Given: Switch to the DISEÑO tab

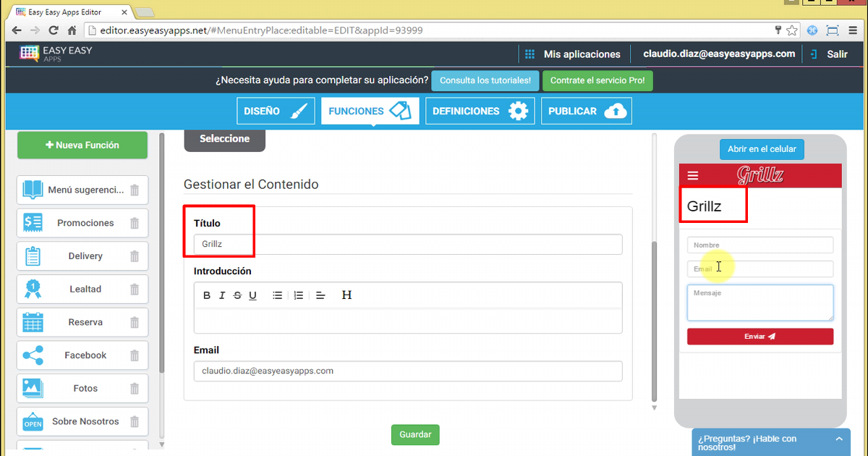Looking at the screenshot, I should [x=276, y=111].
